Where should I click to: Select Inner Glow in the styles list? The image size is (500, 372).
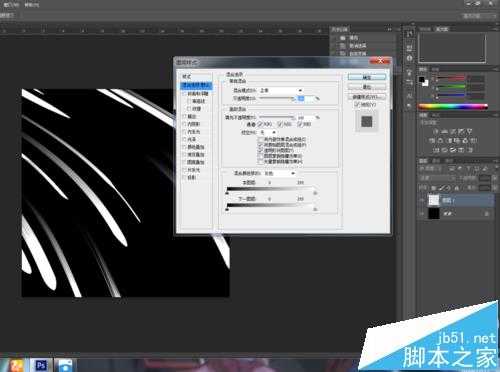(x=194, y=132)
